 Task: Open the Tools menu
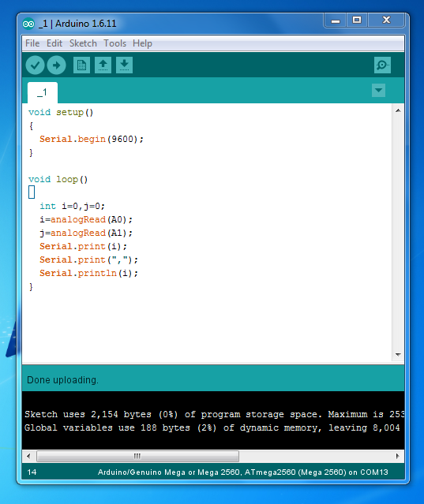[x=114, y=43]
